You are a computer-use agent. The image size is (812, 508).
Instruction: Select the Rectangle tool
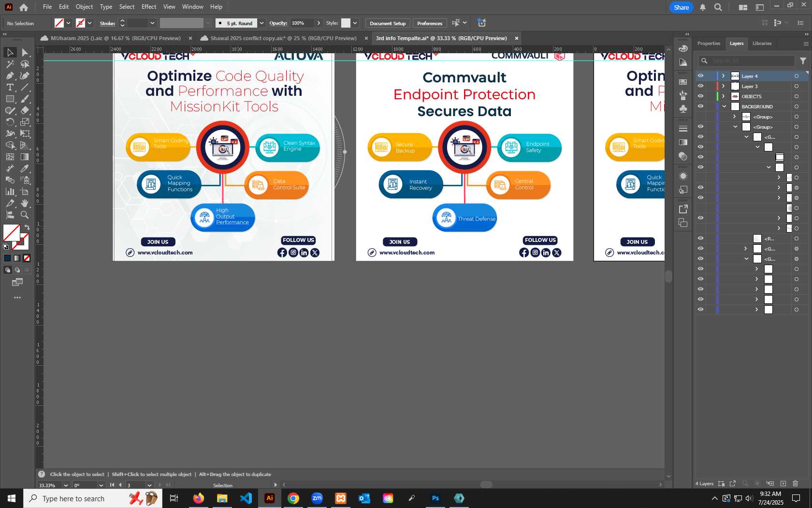[10, 99]
